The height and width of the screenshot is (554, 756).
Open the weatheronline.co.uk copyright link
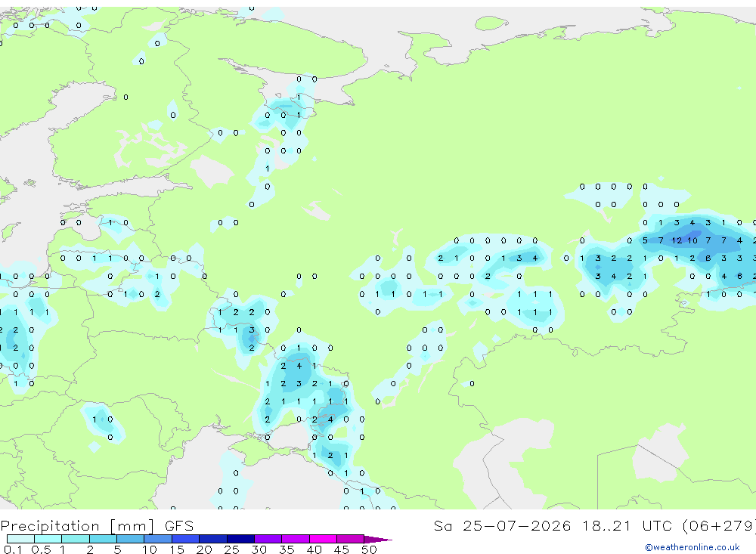click(692, 546)
